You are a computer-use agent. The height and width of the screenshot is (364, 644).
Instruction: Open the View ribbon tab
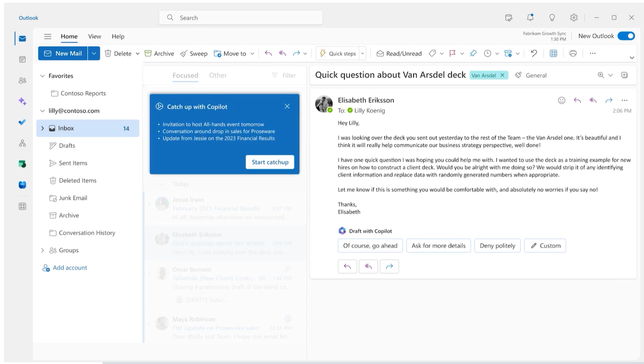94,37
